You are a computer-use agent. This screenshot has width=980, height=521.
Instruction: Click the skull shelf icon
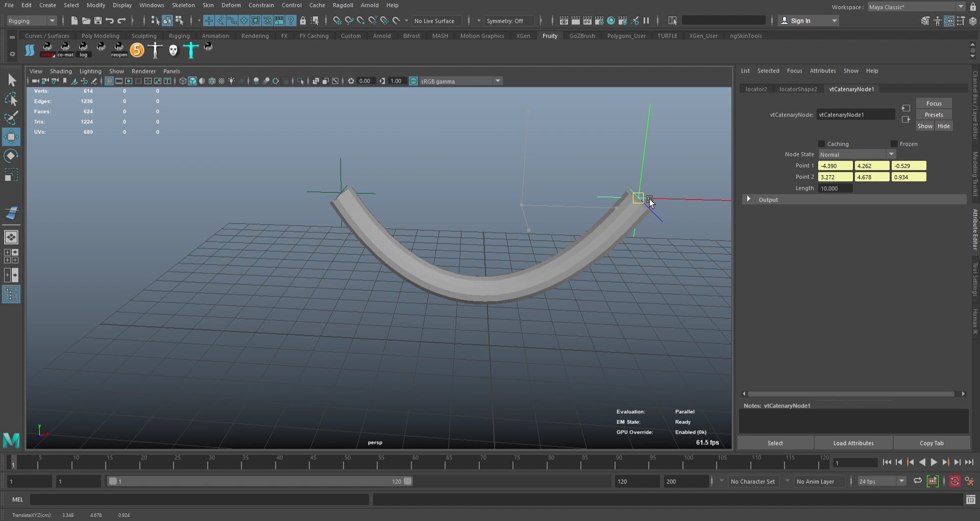(x=173, y=50)
